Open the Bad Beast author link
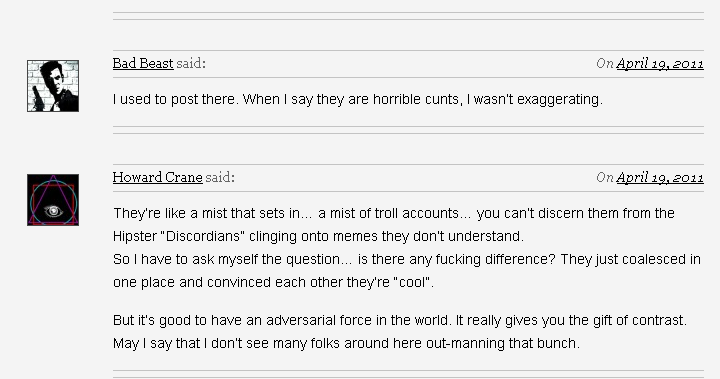Image resolution: width=720 pixels, height=379 pixels. point(143,63)
